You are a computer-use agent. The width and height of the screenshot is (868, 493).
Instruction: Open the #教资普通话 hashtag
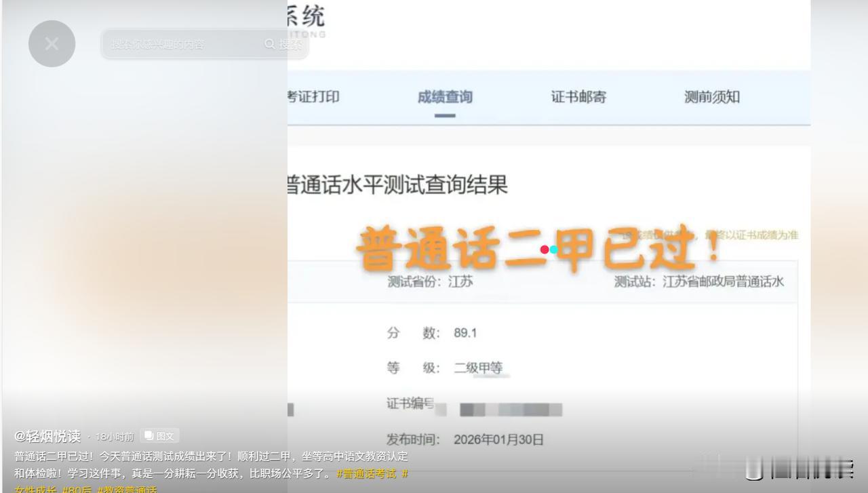(x=127, y=490)
